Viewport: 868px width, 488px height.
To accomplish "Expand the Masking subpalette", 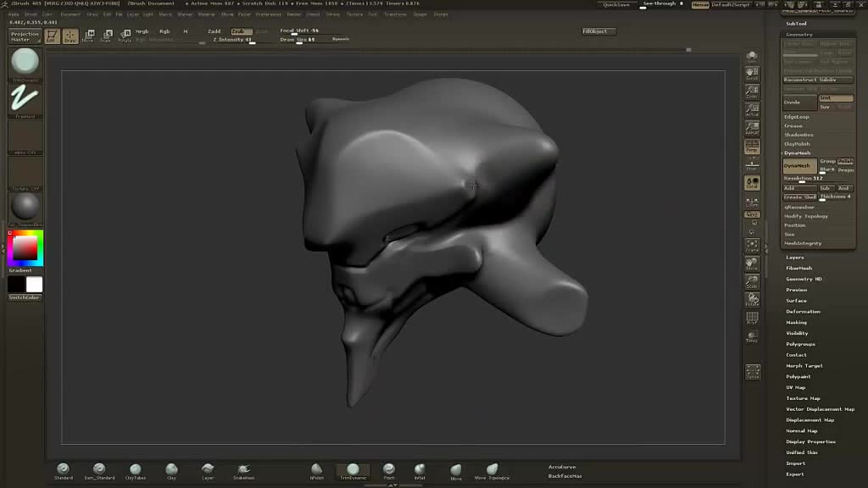I will [796, 323].
